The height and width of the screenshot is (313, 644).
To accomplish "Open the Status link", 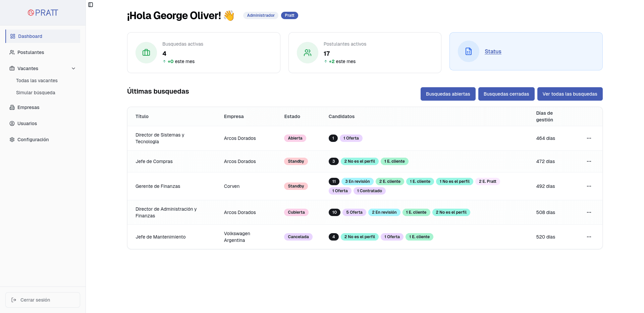I will coord(493,51).
